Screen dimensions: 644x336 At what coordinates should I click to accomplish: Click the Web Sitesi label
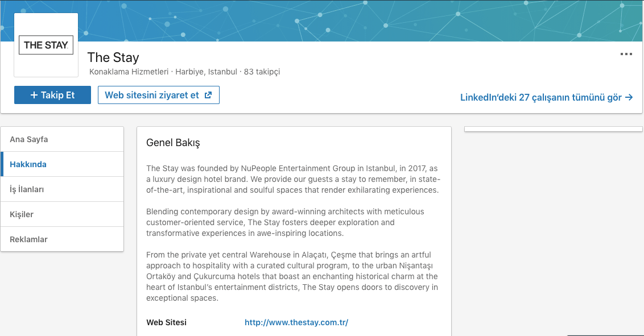tap(166, 322)
